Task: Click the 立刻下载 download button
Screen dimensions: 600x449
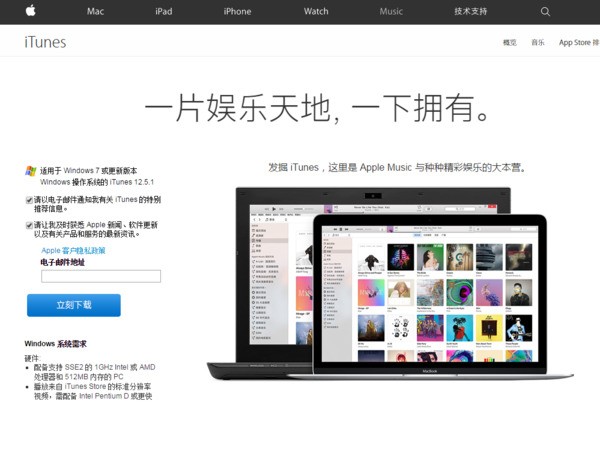Action: (74, 305)
